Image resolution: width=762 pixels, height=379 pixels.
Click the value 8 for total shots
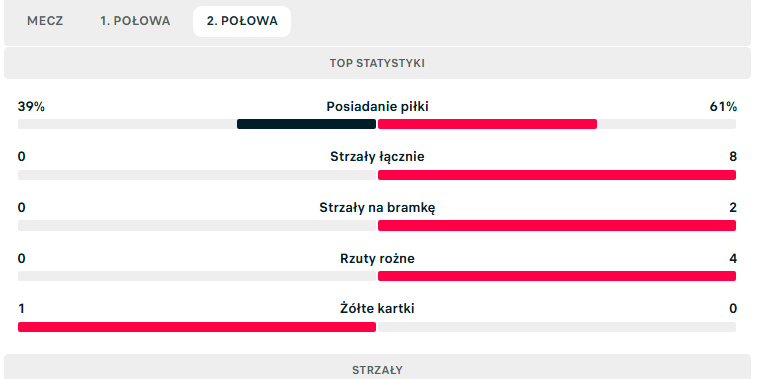point(733,156)
